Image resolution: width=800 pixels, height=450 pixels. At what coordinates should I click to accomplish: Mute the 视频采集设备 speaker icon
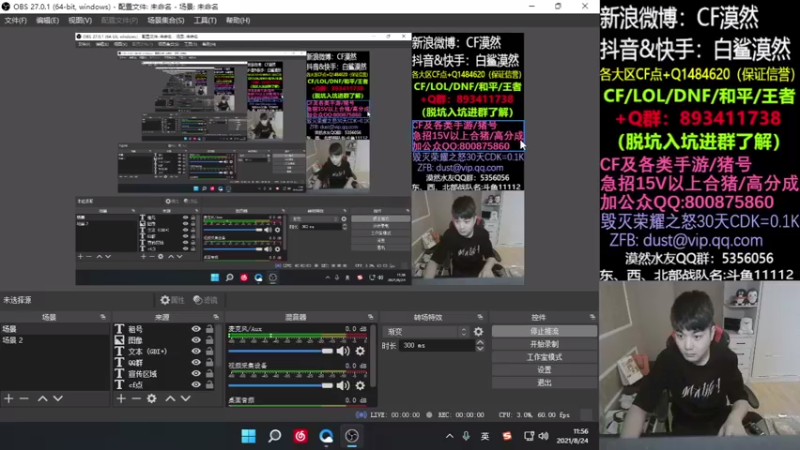(343, 386)
